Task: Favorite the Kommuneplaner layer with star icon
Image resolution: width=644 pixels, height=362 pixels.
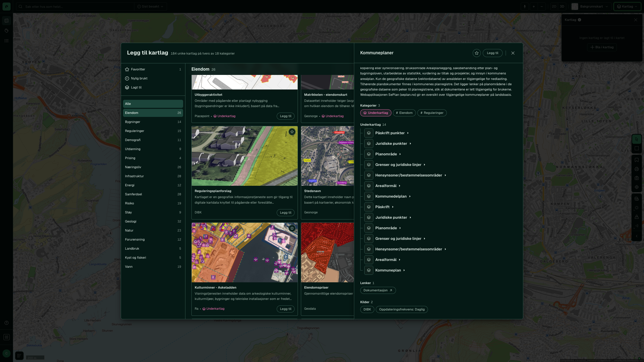Action: 476,53
